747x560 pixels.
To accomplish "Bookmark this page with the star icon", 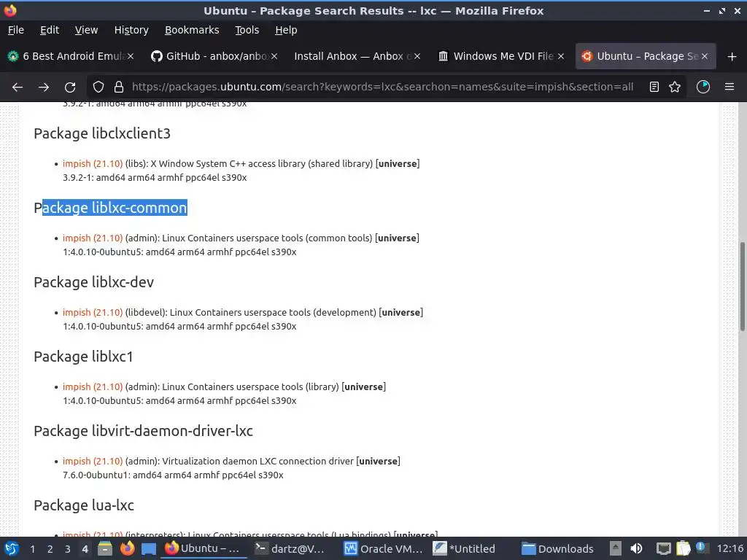I will click(675, 87).
